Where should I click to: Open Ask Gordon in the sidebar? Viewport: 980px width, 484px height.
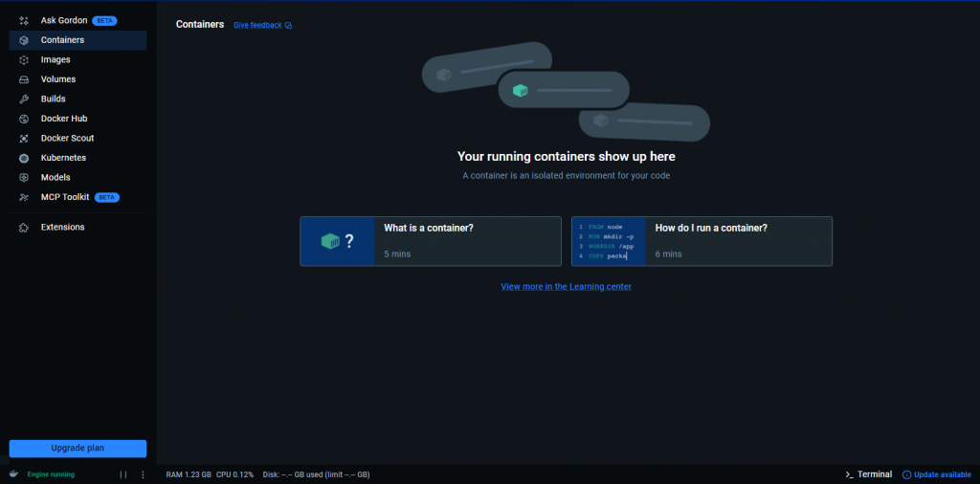[78, 21]
